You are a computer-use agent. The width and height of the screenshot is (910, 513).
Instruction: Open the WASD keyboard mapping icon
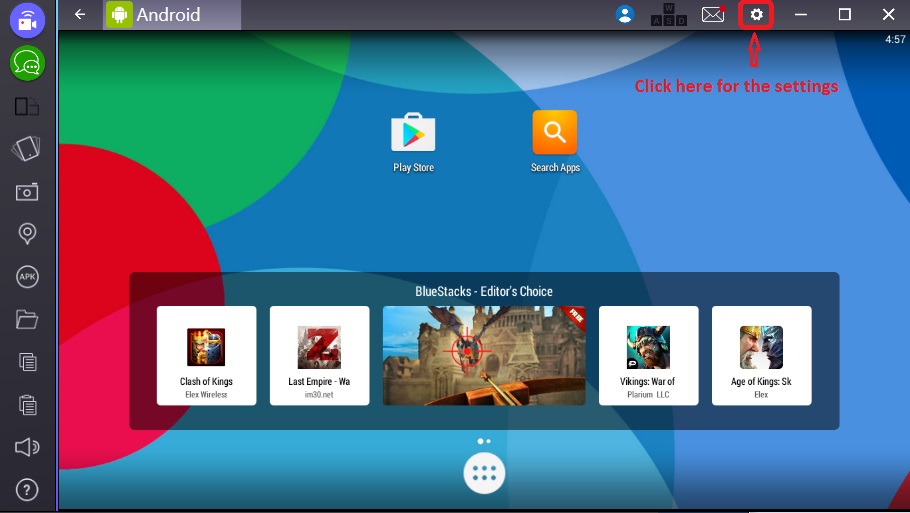click(669, 15)
